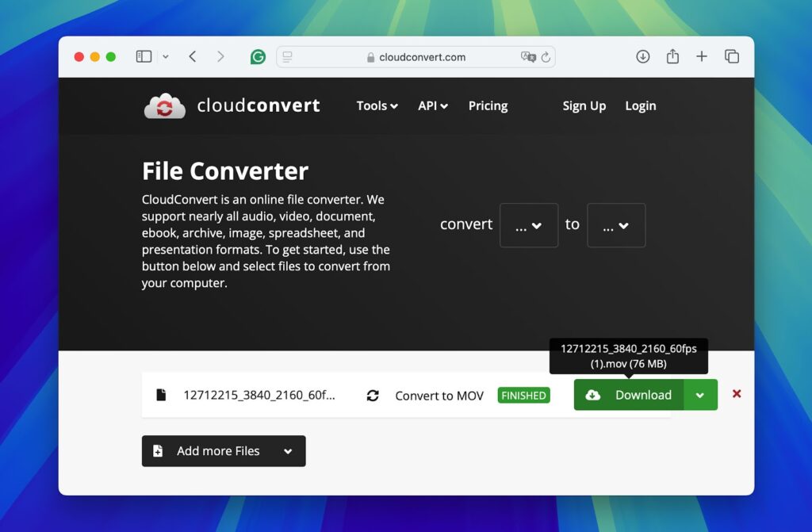Go back with the back arrow
Image resolution: width=812 pixels, height=532 pixels.
pos(193,56)
